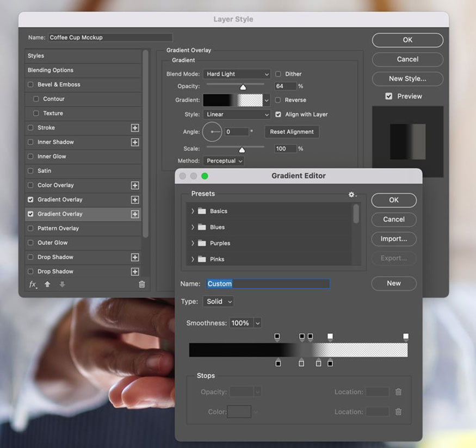Screen dimensions: 476x448
Task: Click Reset Alignment button
Action: pos(292,132)
